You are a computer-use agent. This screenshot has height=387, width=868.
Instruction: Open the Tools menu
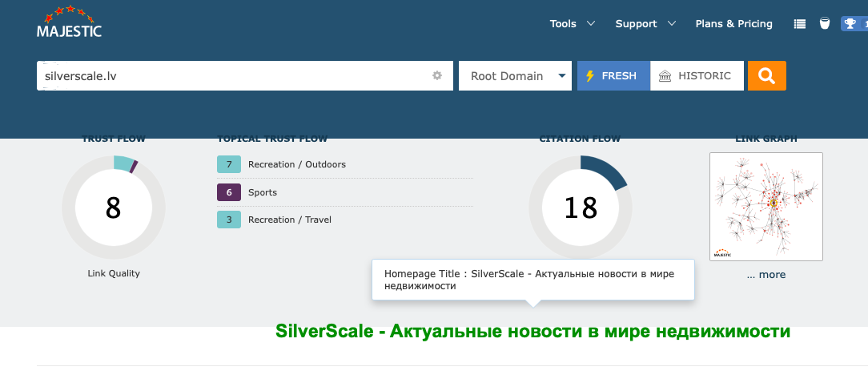(563, 24)
